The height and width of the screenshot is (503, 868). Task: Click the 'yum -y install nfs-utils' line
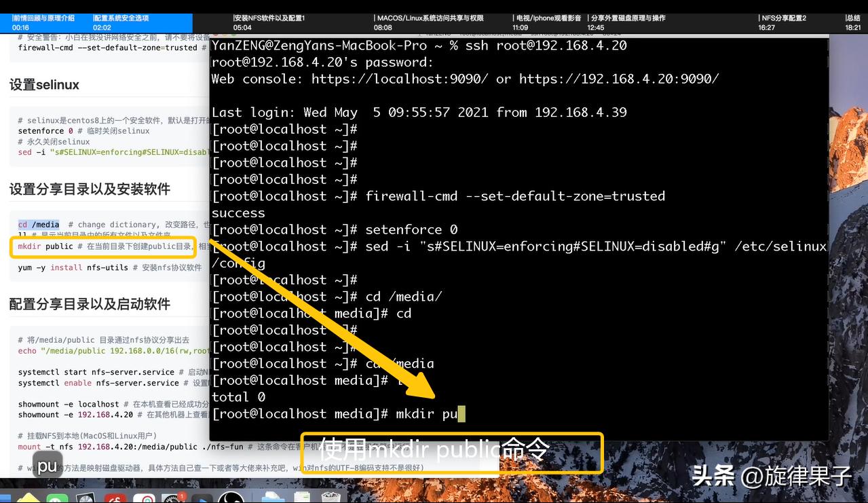click(x=109, y=267)
